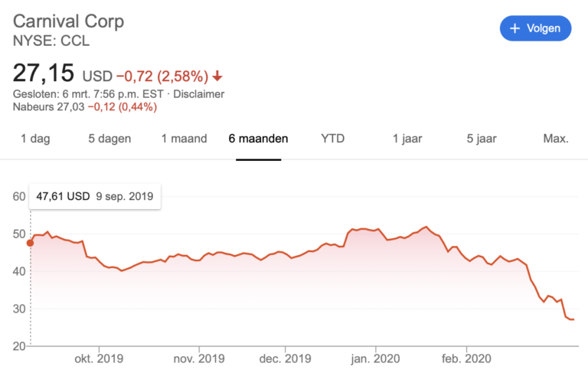Click the Carnival Corp title
Screen dimensions: 588x370
[x=68, y=21]
